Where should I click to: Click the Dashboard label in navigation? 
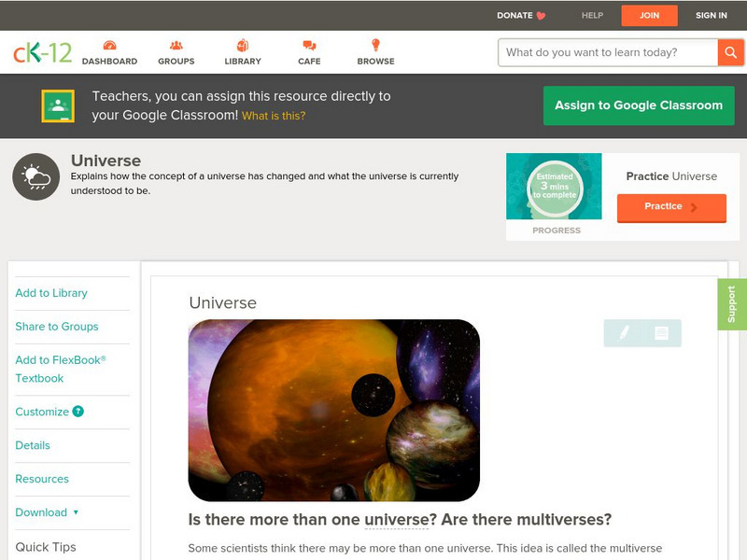109,62
